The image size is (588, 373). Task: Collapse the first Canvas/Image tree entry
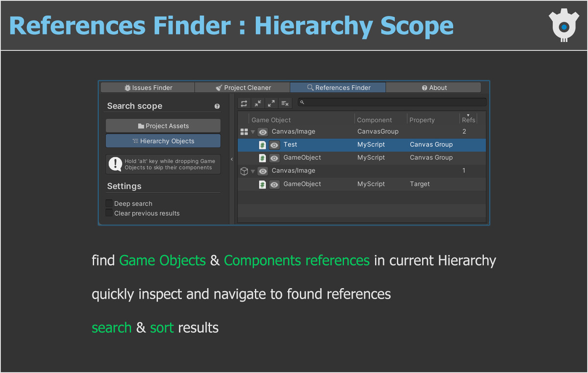click(252, 131)
